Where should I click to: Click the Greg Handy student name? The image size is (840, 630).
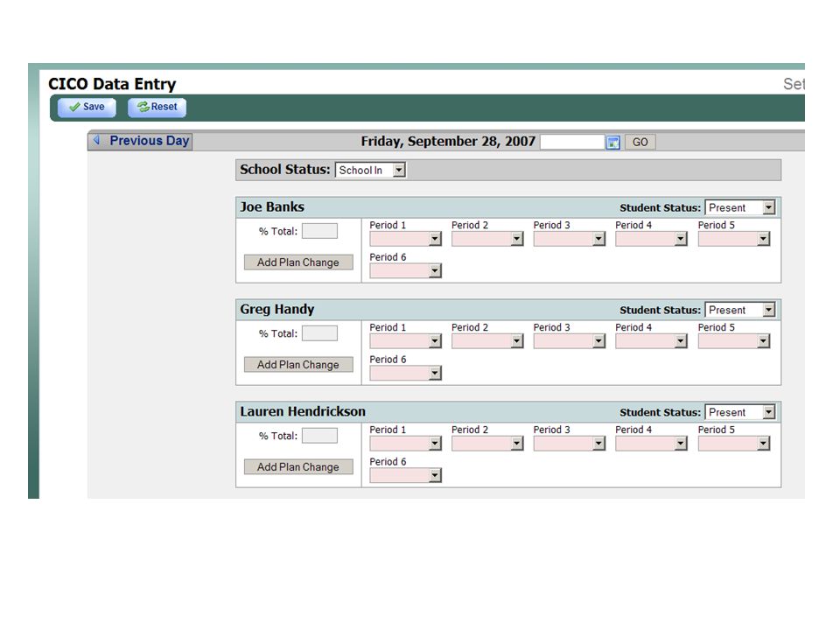click(x=277, y=309)
